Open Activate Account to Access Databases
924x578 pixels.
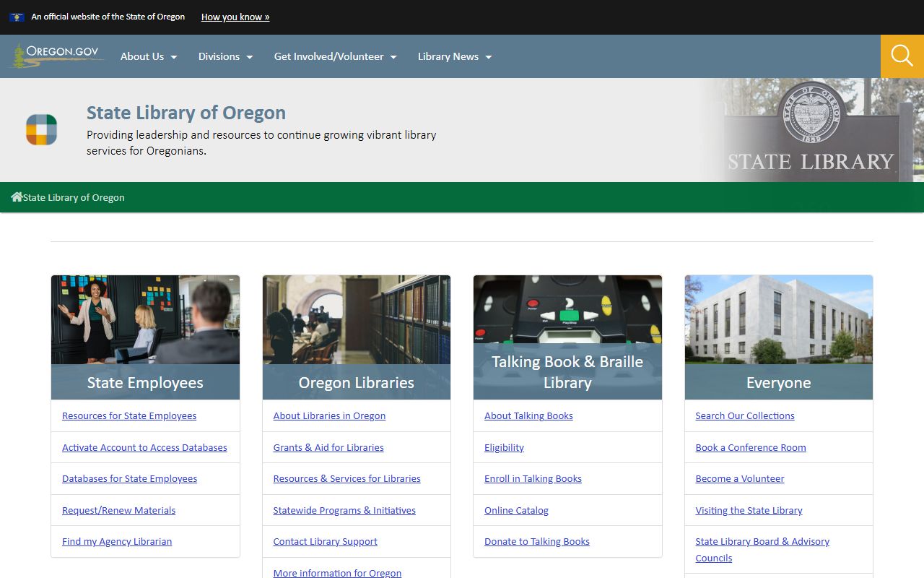pos(144,447)
